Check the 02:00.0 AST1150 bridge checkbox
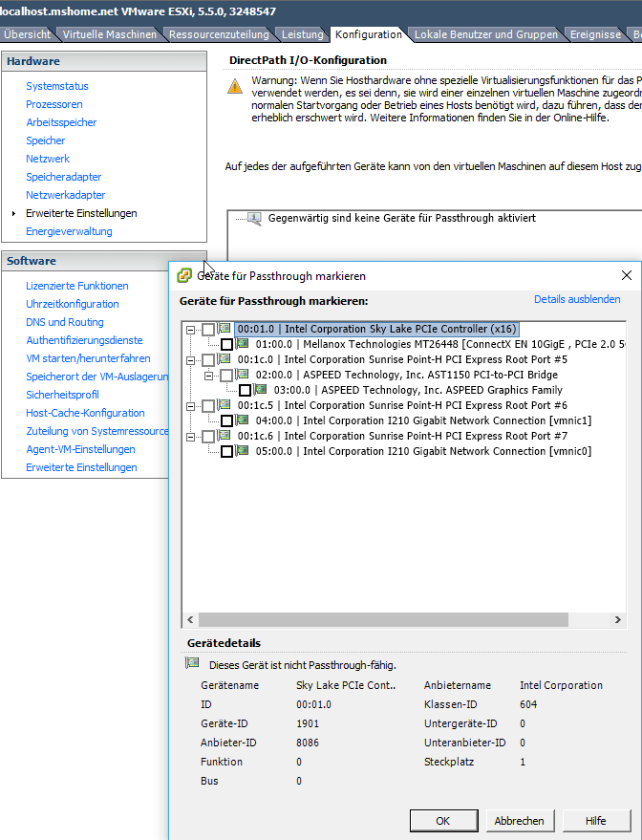 (x=227, y=375)
